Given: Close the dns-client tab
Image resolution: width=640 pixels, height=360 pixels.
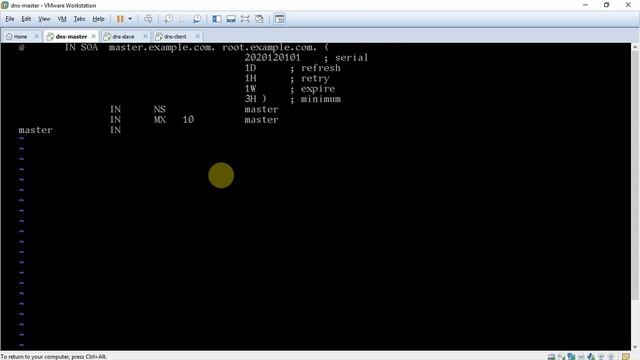Looking at the screenshot, I should pyautogui.click(x=198, y=36).
